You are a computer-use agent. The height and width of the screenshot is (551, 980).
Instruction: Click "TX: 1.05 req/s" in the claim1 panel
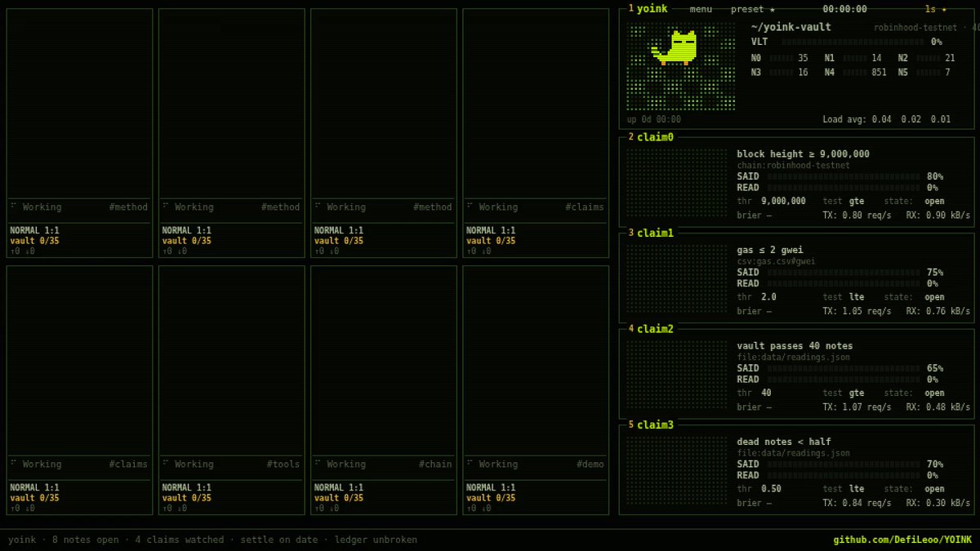pyautogui.click(x=857, y=311)
